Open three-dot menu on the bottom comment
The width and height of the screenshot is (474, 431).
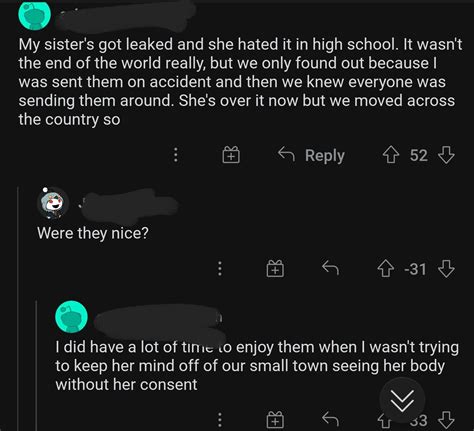[220, 420]
